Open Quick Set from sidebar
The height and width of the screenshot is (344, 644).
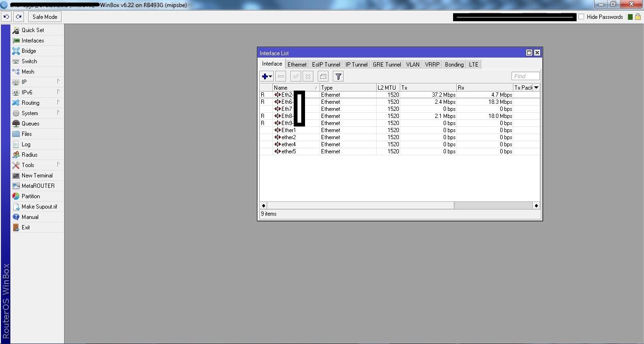[x=33, y=30]
